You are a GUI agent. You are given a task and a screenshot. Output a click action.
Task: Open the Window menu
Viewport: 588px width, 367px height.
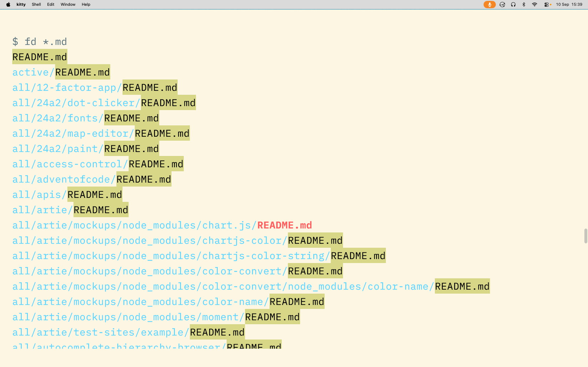click(68, 4)
